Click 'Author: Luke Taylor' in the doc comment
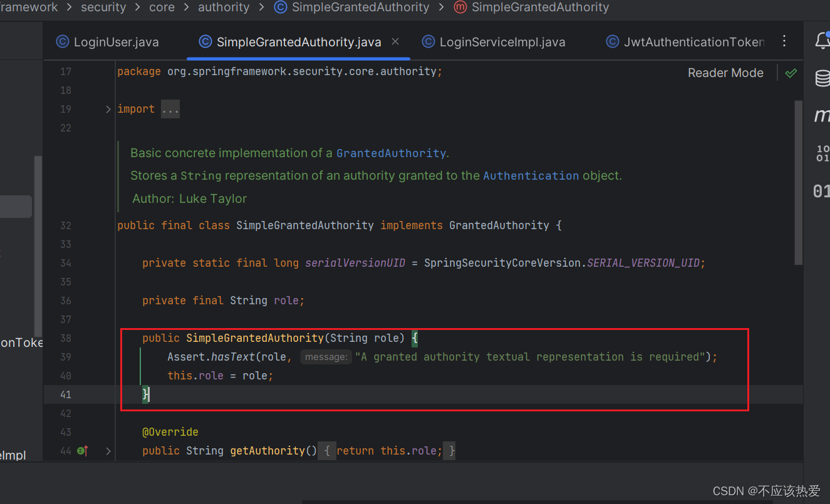 pos(190,198)
